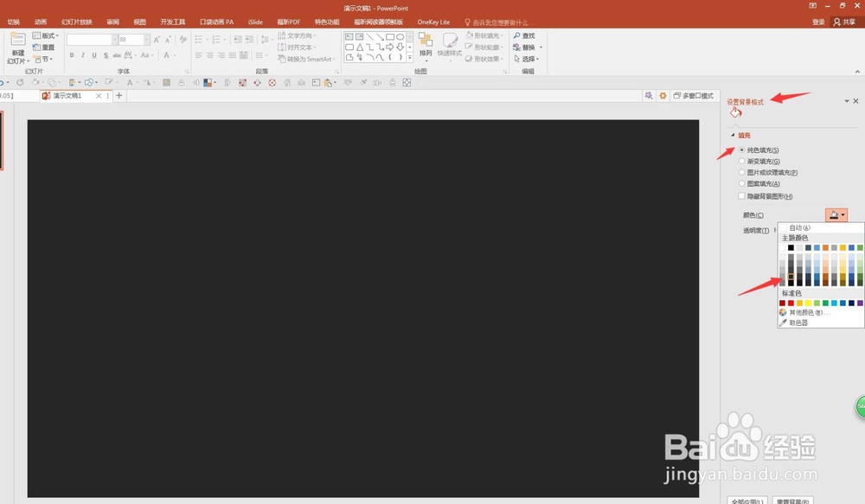Click the quick access redo icon

20,83
